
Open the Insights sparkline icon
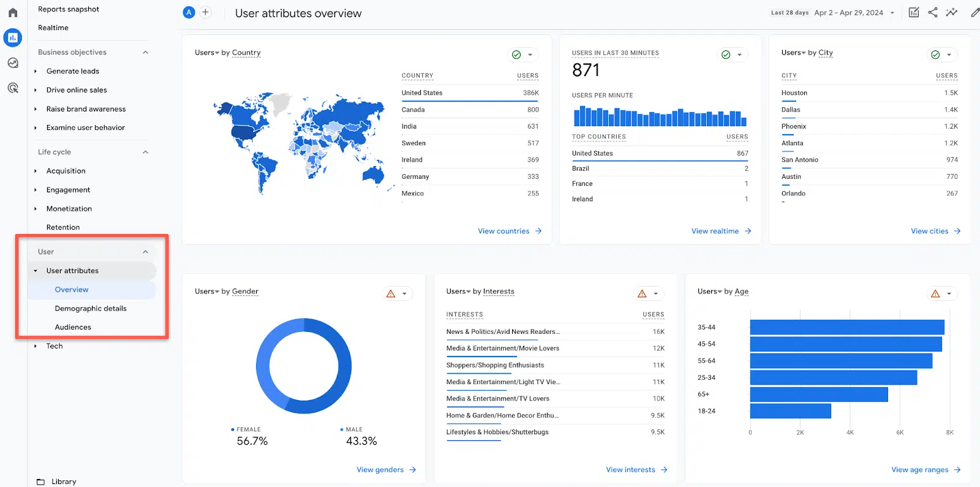pos(952,12)
